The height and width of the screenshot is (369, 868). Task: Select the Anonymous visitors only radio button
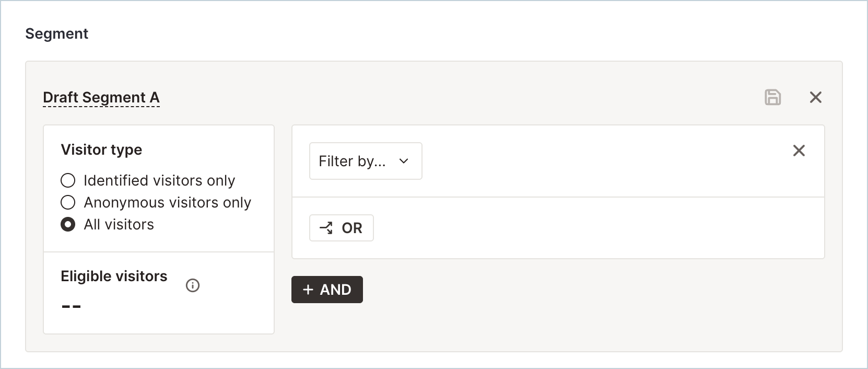tap(68, 202)
